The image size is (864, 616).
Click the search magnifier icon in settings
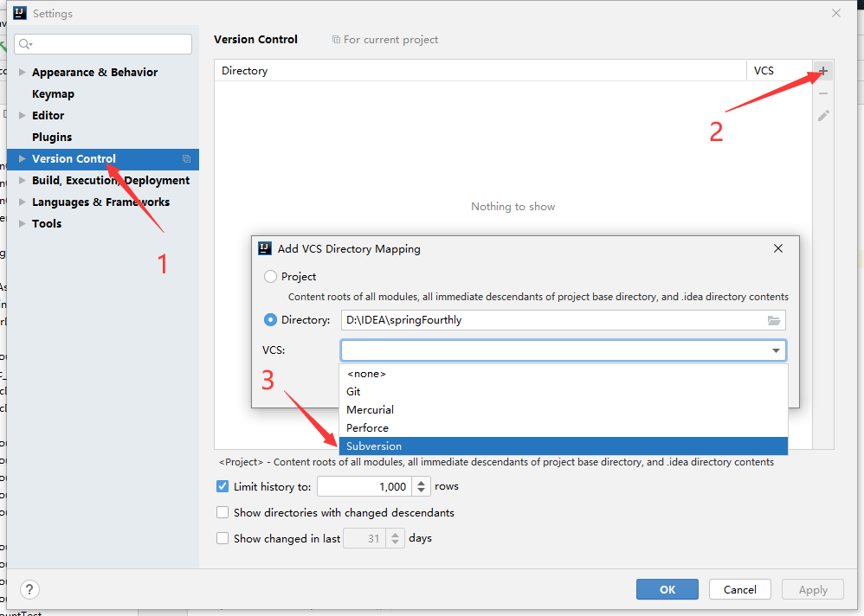[25, 44]
